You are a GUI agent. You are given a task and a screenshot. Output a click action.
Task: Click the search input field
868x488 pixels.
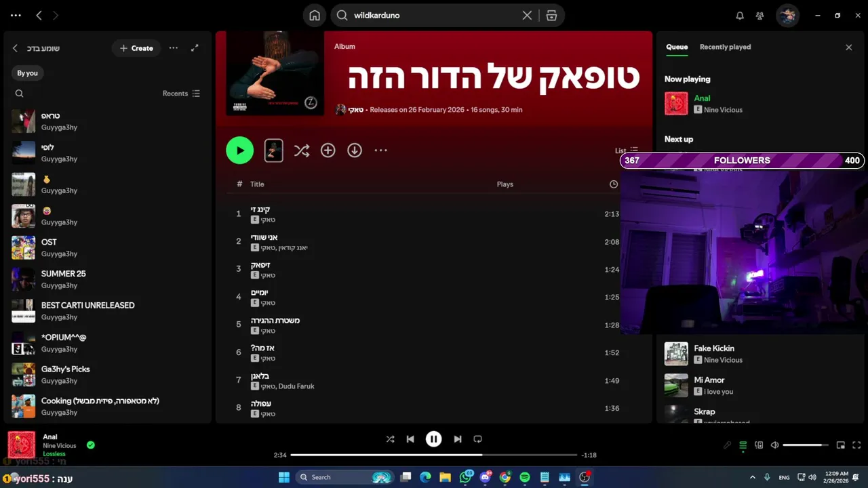point(434,15)
